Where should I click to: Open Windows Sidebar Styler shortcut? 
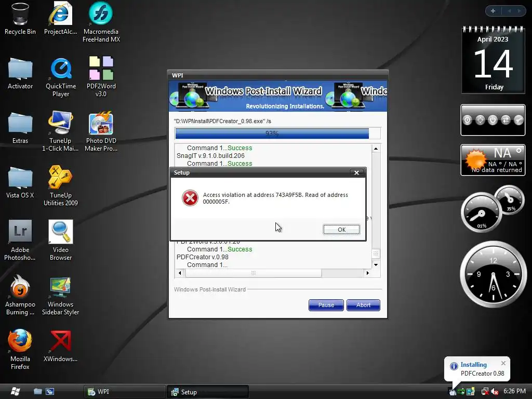60,295
